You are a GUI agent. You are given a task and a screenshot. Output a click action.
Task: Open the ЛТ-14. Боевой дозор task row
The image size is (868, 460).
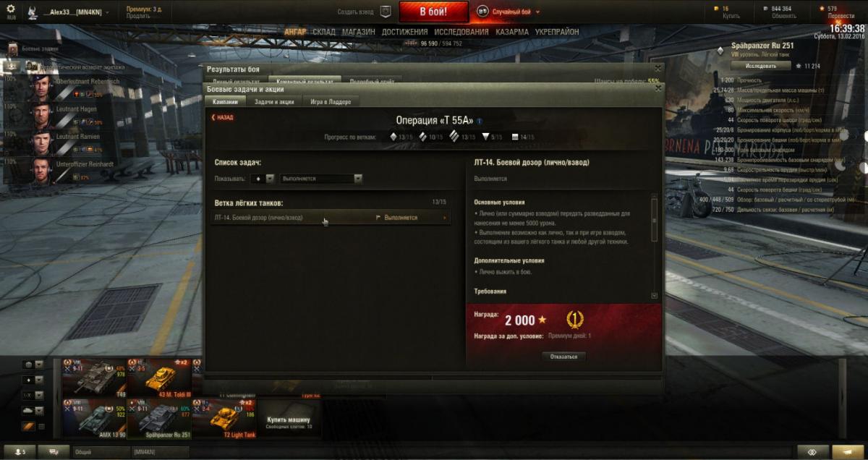tap(331, 218)
